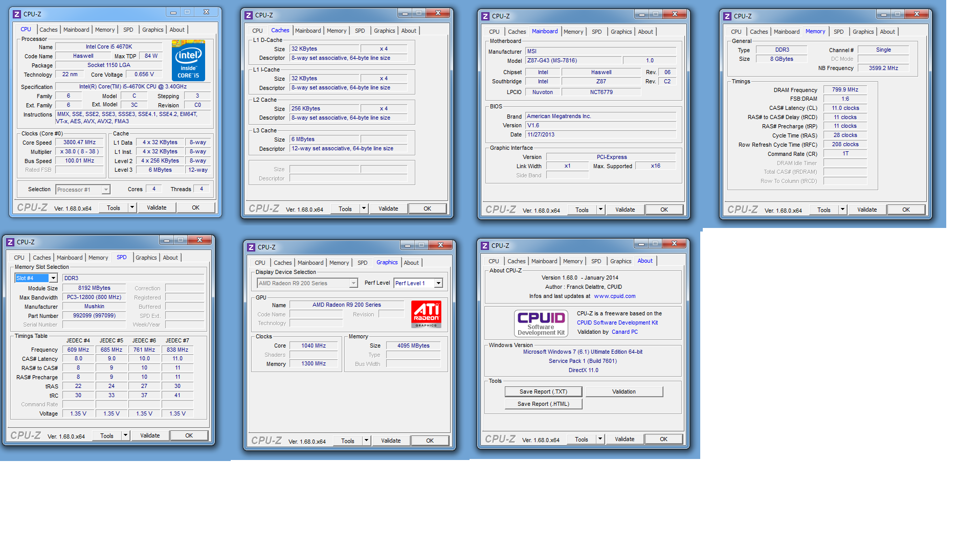Open the www.cpuid.com link
This screenshot has width=980, height=552.
tap(615, 296)
